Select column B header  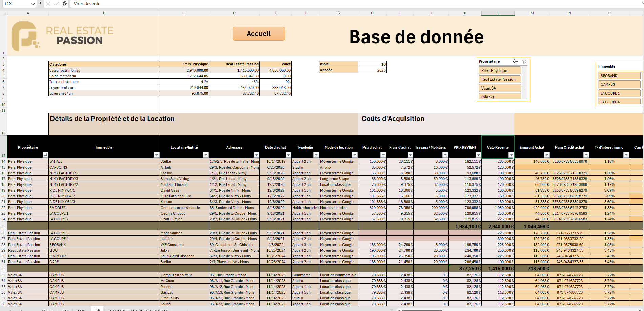point(104,13)
